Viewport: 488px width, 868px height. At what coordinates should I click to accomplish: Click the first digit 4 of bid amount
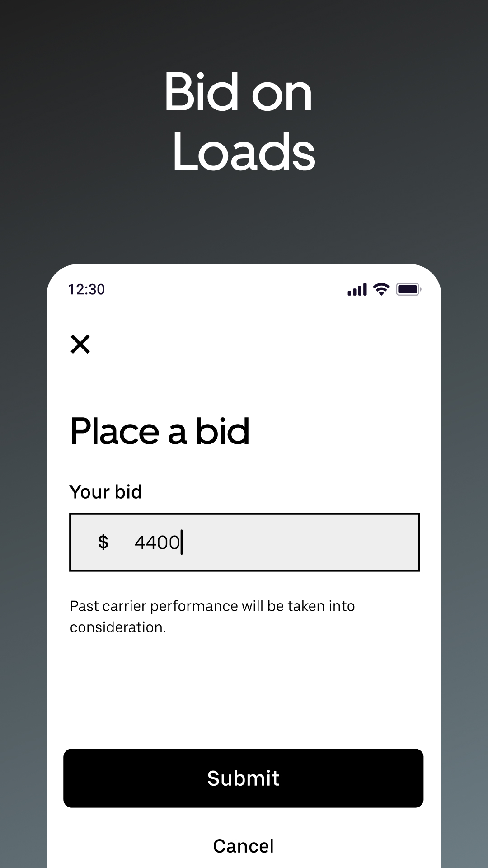tap(140, 542)
